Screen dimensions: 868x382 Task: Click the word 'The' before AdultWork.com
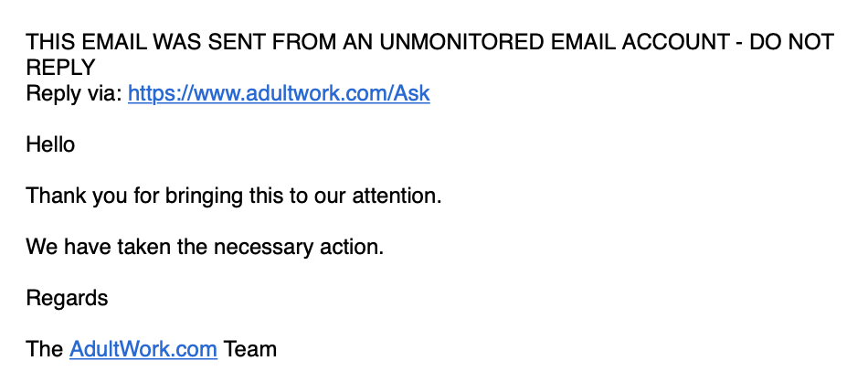[x=44, y=349]
